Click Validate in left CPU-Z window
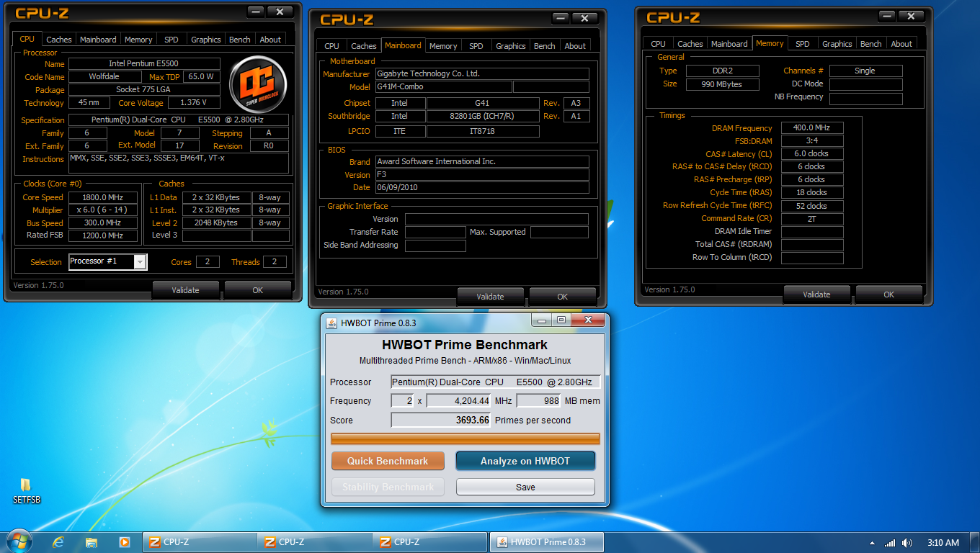This screenshot has width=980, height=553. [185, 290]
